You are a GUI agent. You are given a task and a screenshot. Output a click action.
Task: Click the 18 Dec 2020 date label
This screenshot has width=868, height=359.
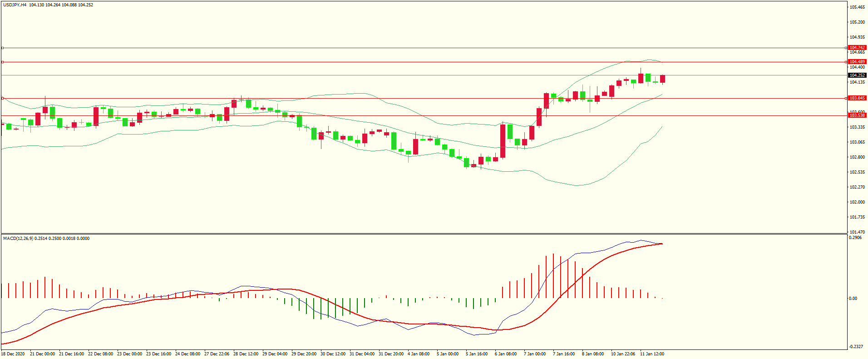pyautogui.click(x=13, y=354)
